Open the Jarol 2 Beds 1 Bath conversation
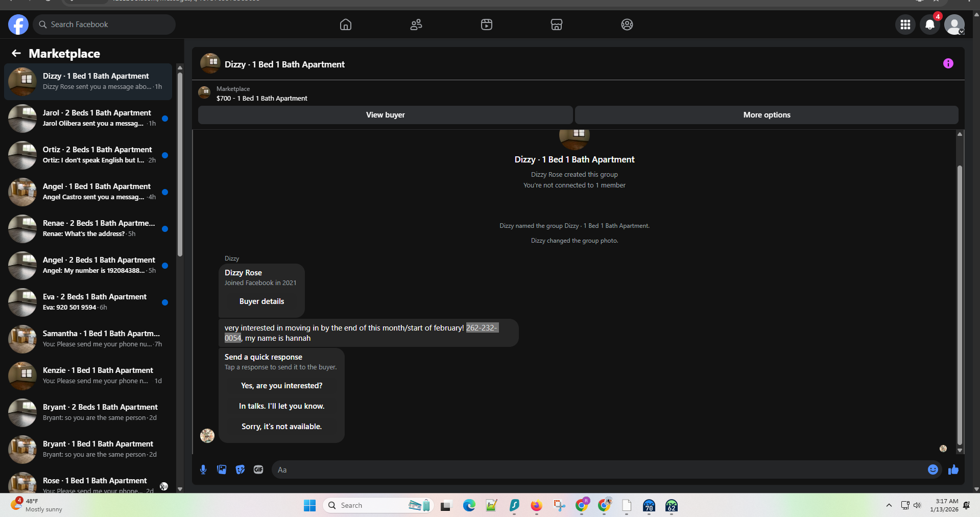This screenshot has height=517, width=980. (88, 119)
